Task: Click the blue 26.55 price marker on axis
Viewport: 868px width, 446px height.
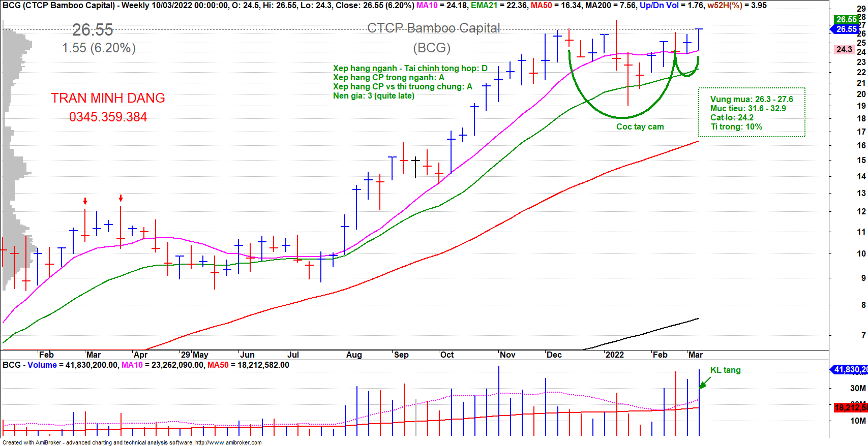Action: click(846, 29)
